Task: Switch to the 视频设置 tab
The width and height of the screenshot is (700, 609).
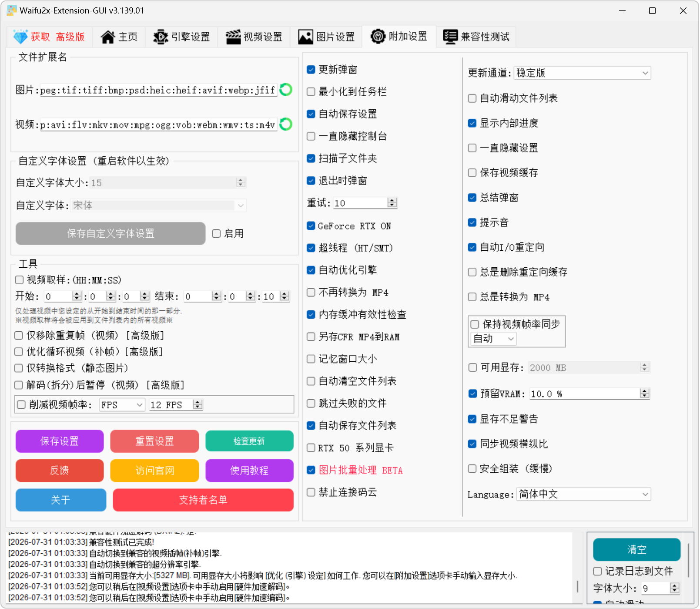Action: pyautogui.click(x=255, y=37)
